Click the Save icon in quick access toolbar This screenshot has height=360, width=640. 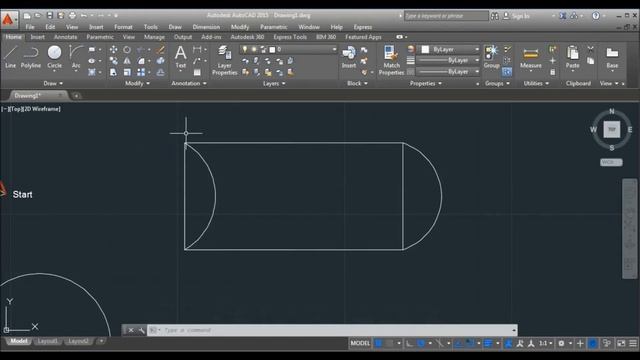pos(50,16)
